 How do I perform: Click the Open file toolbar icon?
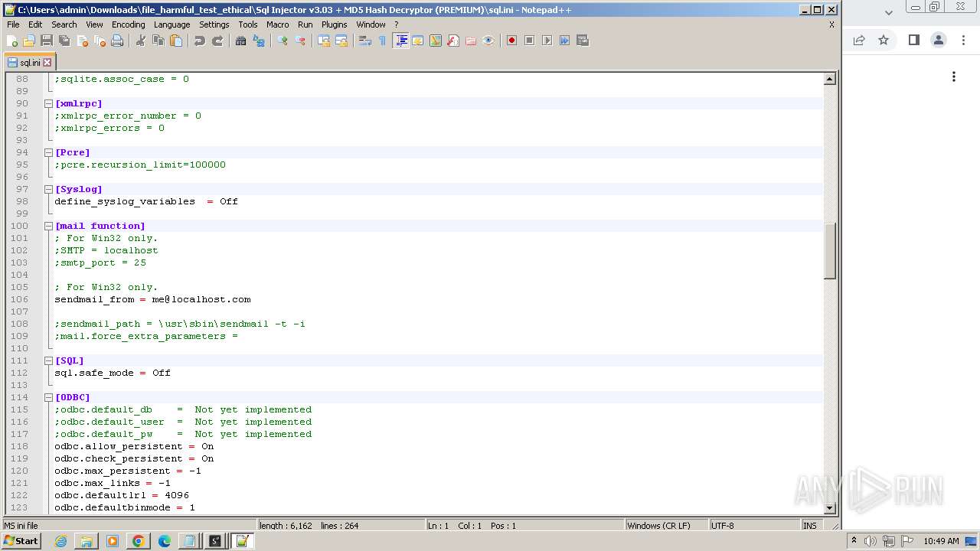(x=29, y=41)
